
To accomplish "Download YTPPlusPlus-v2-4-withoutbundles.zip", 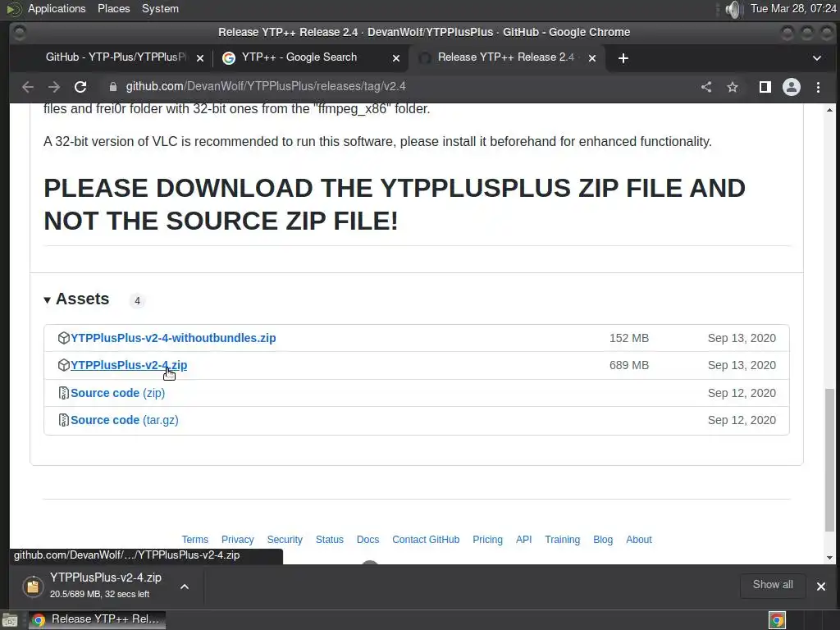I will coord(173,338).
